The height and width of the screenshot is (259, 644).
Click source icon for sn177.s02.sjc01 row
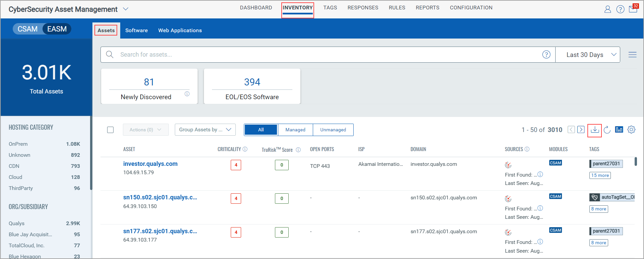click(x=508, y=232)
